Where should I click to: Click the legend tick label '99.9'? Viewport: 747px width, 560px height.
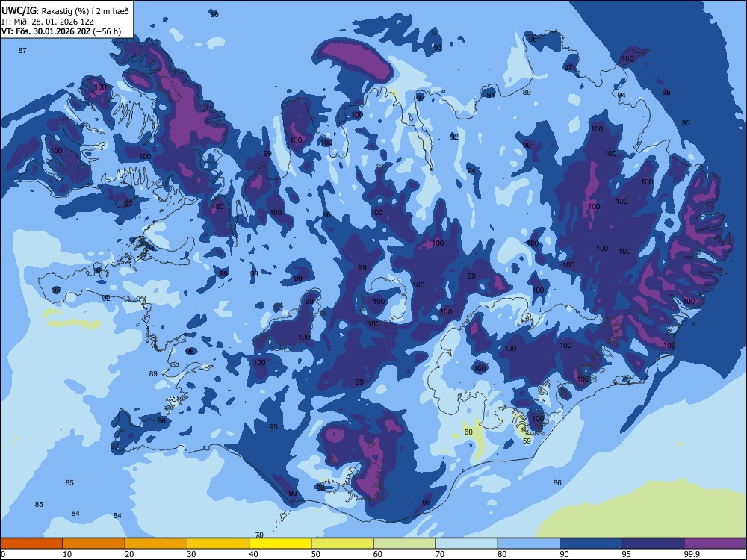(691, 554)
